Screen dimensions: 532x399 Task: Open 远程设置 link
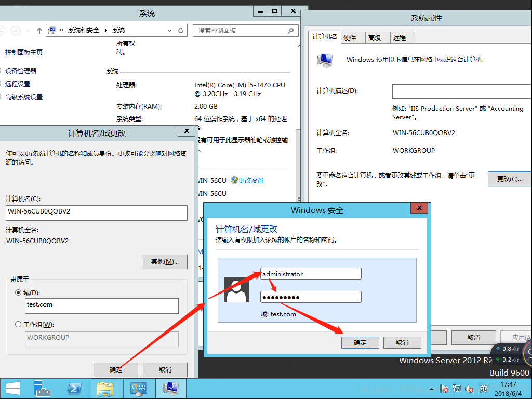[x=18, y=84]
